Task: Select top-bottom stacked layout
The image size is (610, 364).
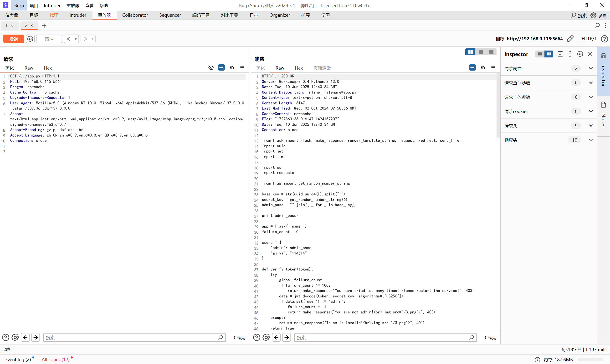Action: (x=481, y=52)
